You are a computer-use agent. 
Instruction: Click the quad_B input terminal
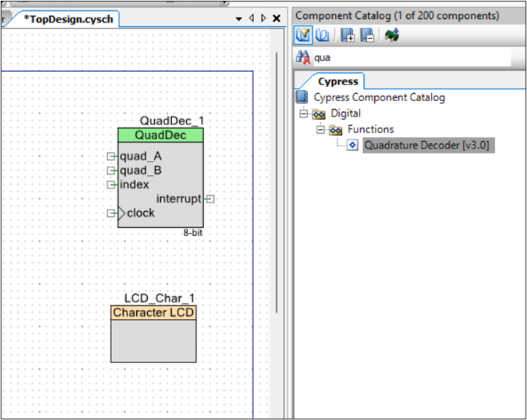tap(111, 170)
